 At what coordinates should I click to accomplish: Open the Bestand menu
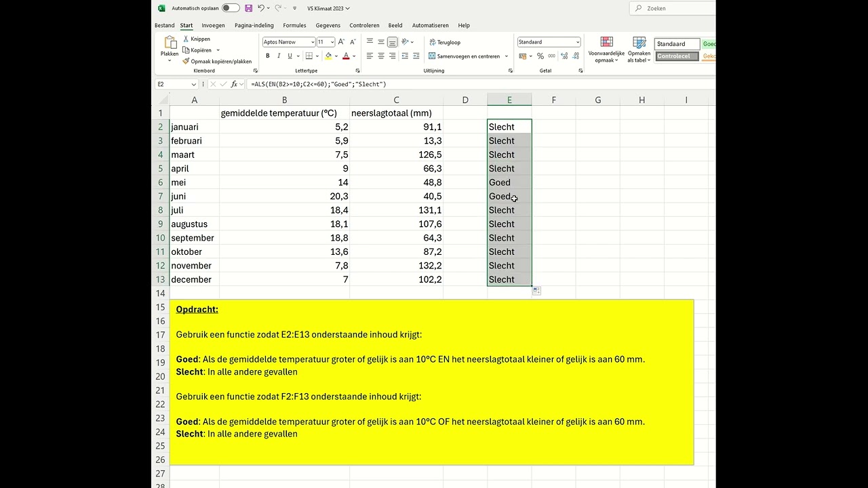(164, 25)
